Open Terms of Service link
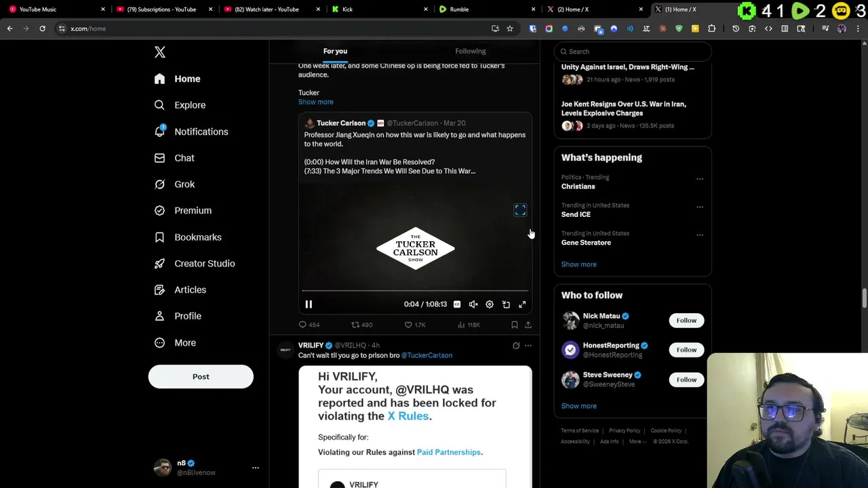The height and width of the screenshot is (488, 868). tap(580, 430)
